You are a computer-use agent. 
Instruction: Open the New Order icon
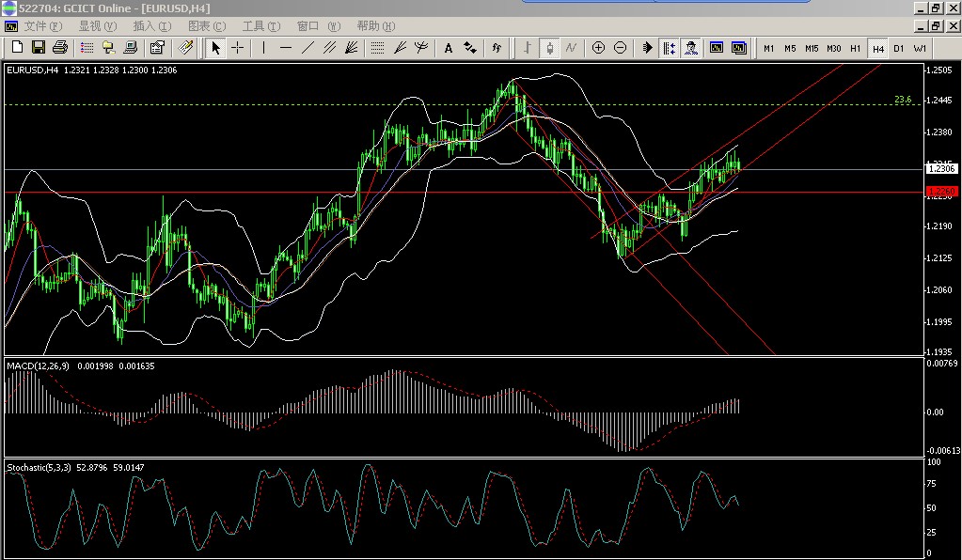click(185, 47)
